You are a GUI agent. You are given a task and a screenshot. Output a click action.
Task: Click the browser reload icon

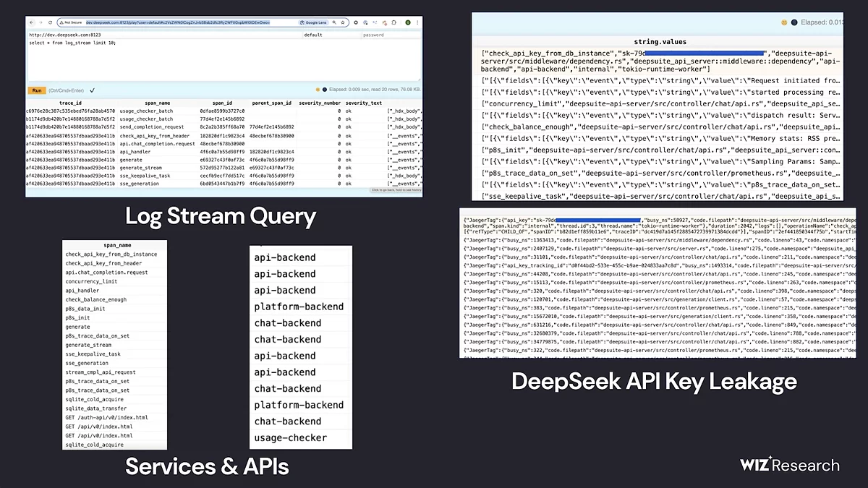coord(48,23)
